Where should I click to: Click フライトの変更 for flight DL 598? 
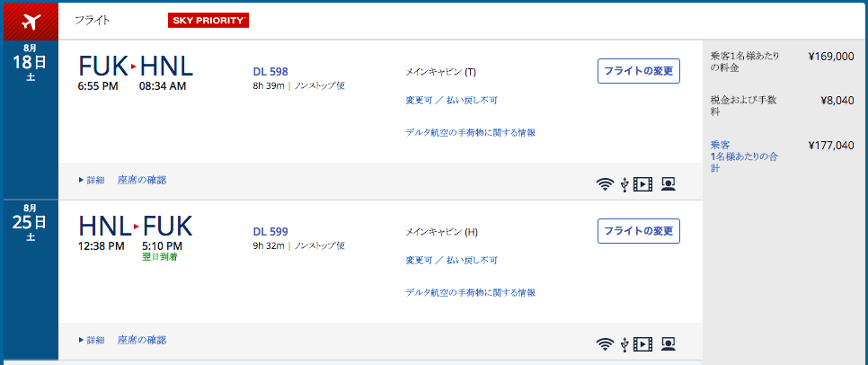click(x=639, y=71)
